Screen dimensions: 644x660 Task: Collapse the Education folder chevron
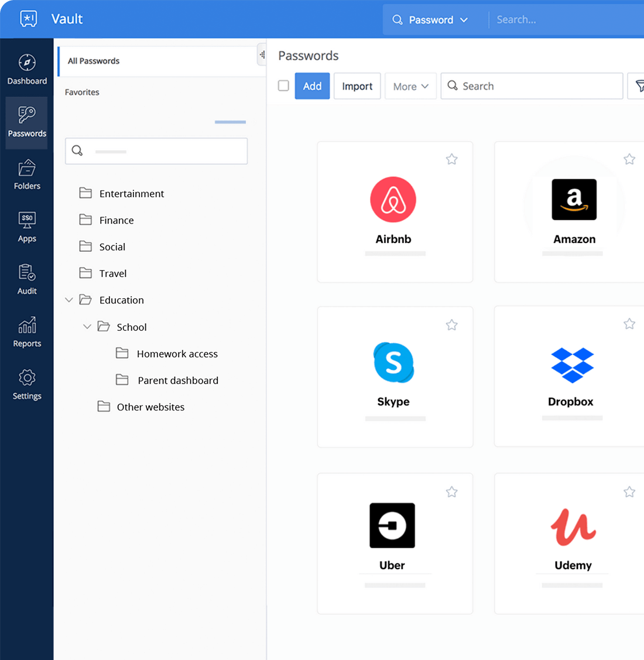[69, 300]
